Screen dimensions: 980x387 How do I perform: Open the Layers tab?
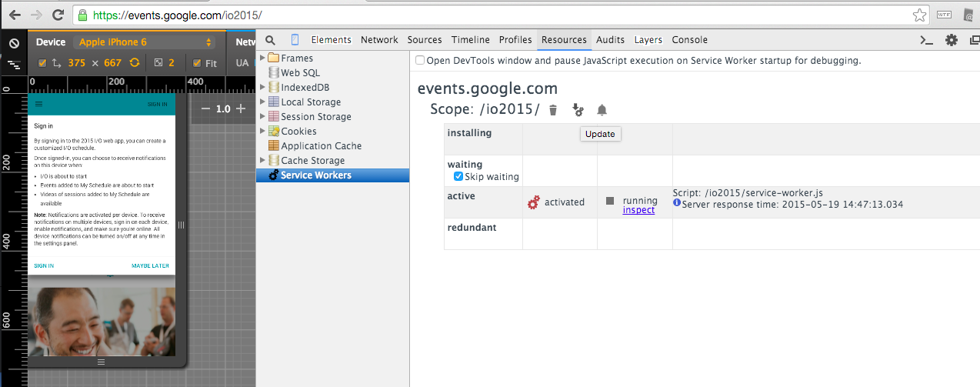click(x=648, y=40)
